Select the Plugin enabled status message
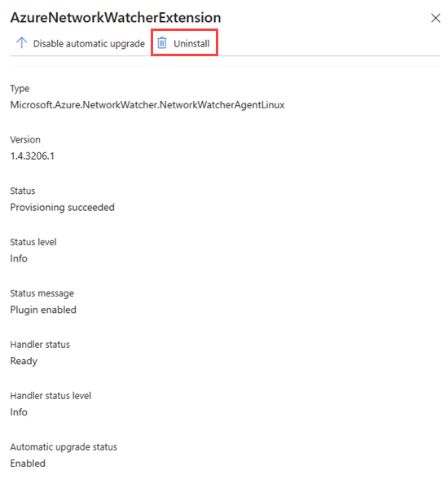The height and width of the screenshot is (479, 448). tap(43, 310)
